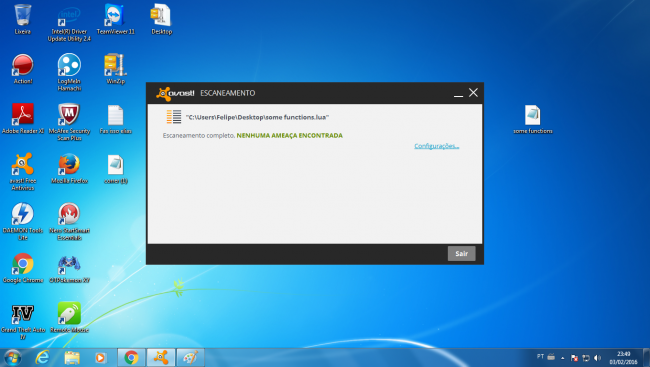This screenshot has height=367, width=650.
Task: Select the 'Faz isso elias' text file
Action: click(115, 119)
